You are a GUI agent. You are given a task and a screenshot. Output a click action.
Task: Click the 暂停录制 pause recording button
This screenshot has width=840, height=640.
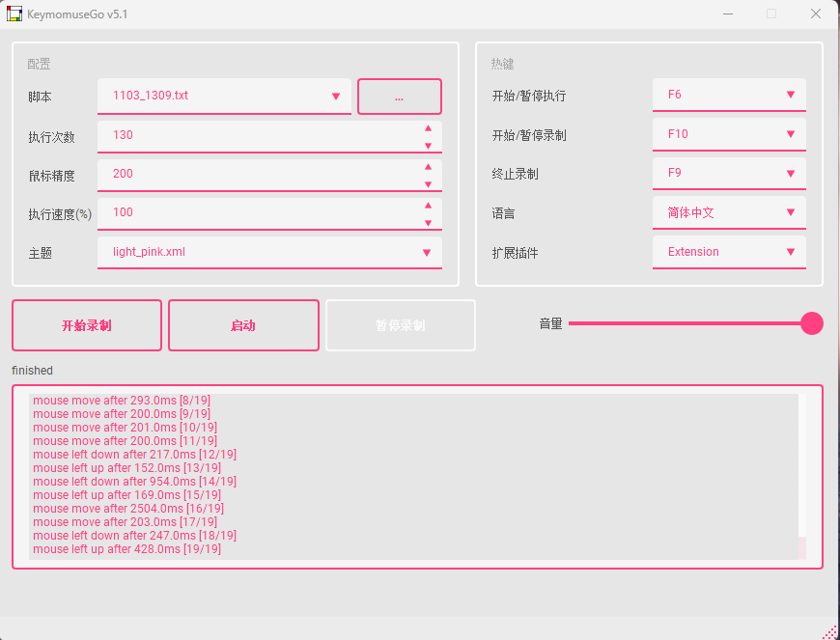click(401, 325)
